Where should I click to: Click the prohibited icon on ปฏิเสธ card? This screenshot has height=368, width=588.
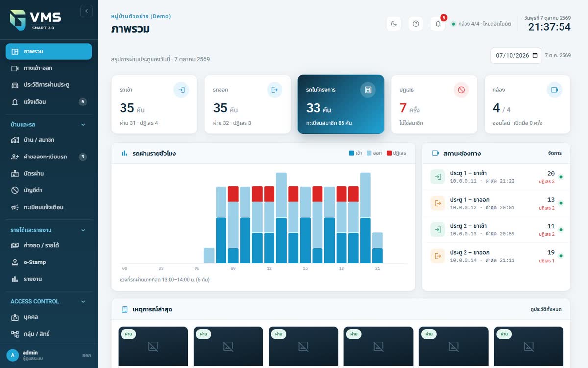pos(461,90)
